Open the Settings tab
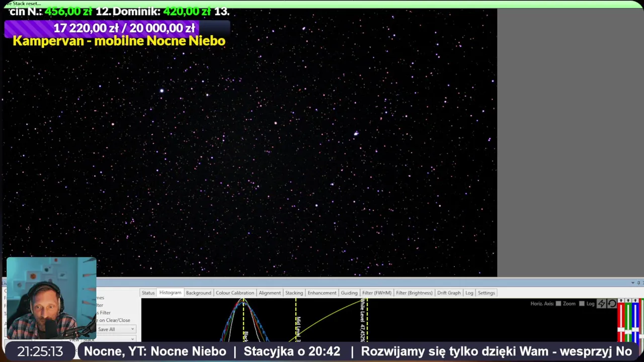 [487, 293]
